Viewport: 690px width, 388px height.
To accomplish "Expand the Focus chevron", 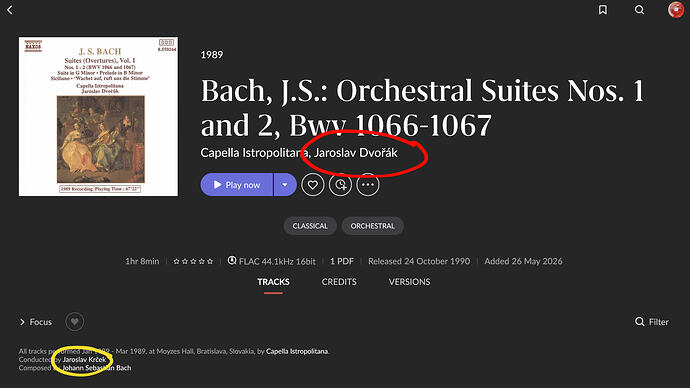I will click(22, 322).
